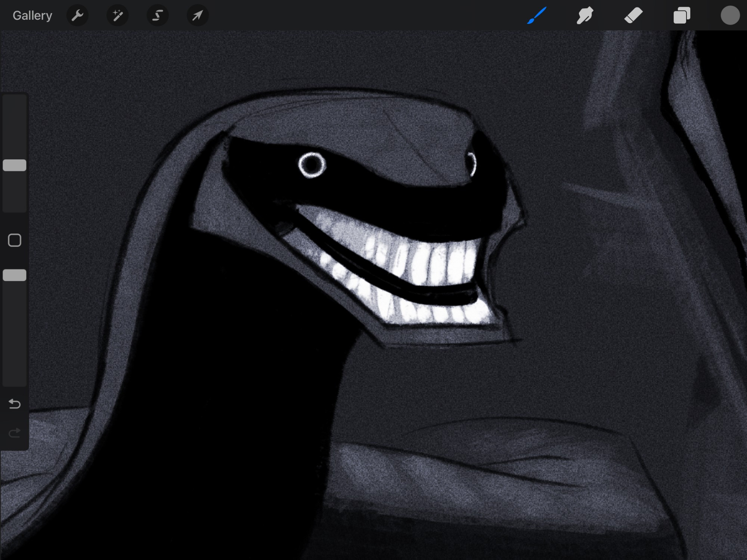This screenshot has height=560, width=747.
Task: Select the Brush tool
Action: click(x=537, y=15)
